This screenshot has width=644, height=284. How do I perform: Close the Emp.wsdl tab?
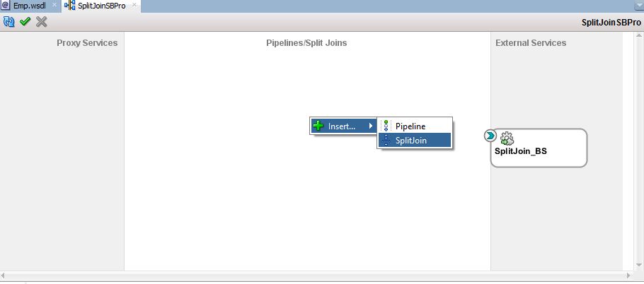point(54,5)
